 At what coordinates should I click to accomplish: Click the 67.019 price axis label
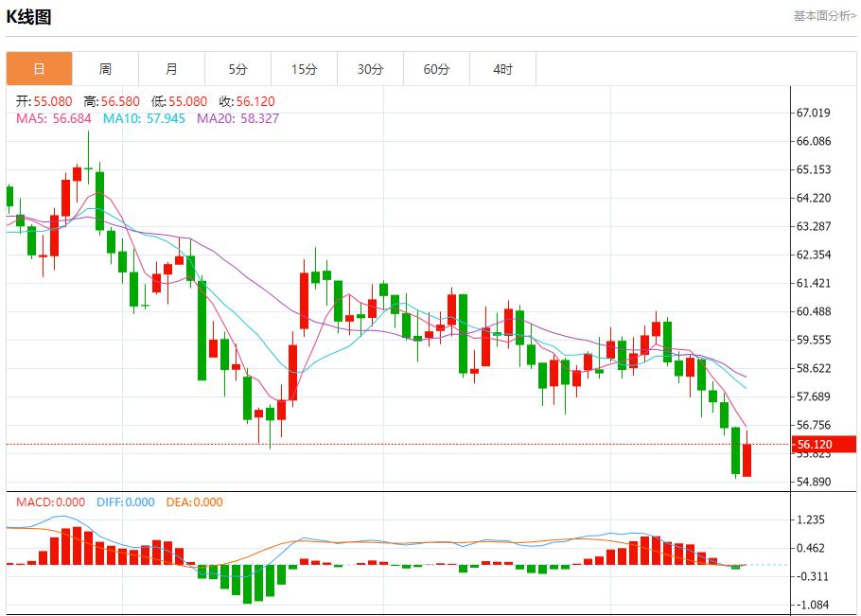[x=814, y=113]
